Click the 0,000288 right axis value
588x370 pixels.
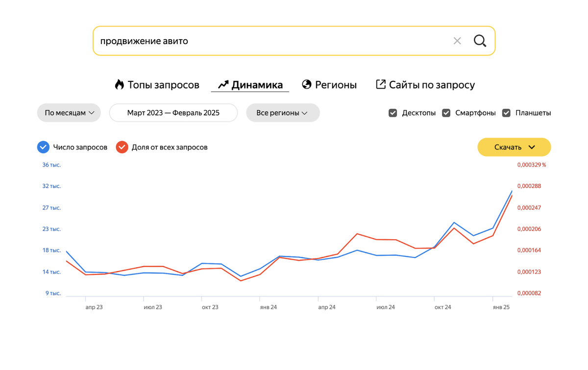click(529, 186)
